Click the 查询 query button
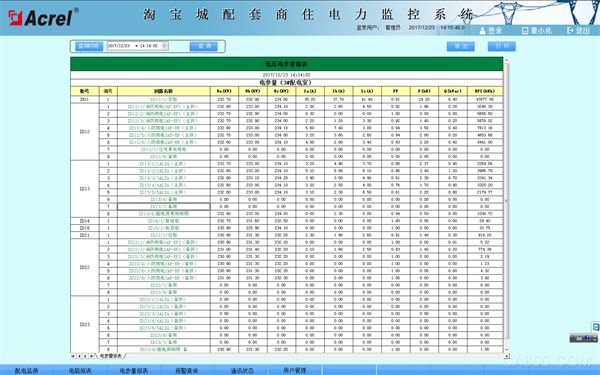 pos(204,46)
